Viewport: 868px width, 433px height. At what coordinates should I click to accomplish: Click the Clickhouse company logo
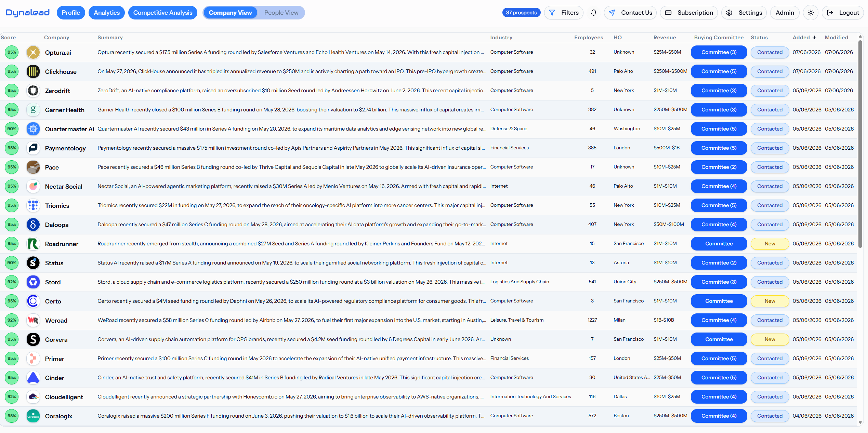33,71
